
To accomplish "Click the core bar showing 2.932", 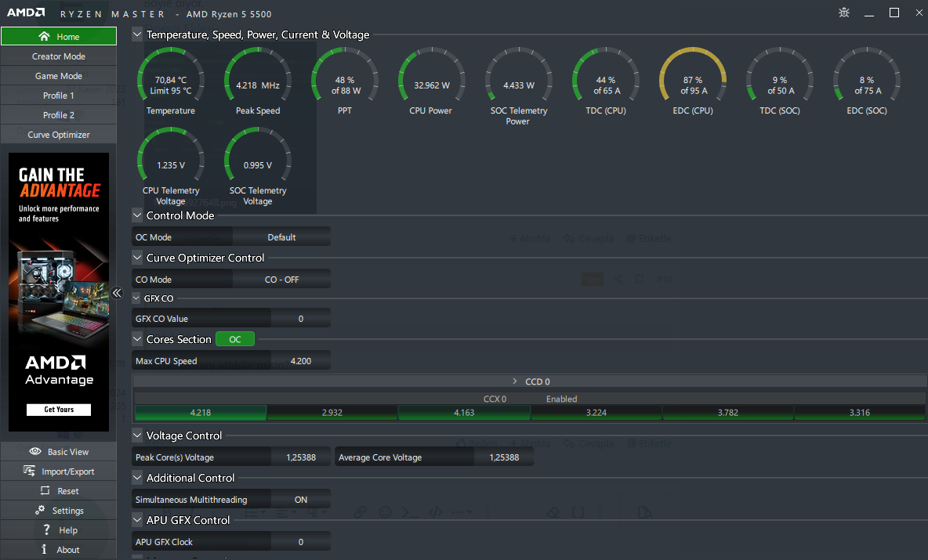I will tap(332, 412).
